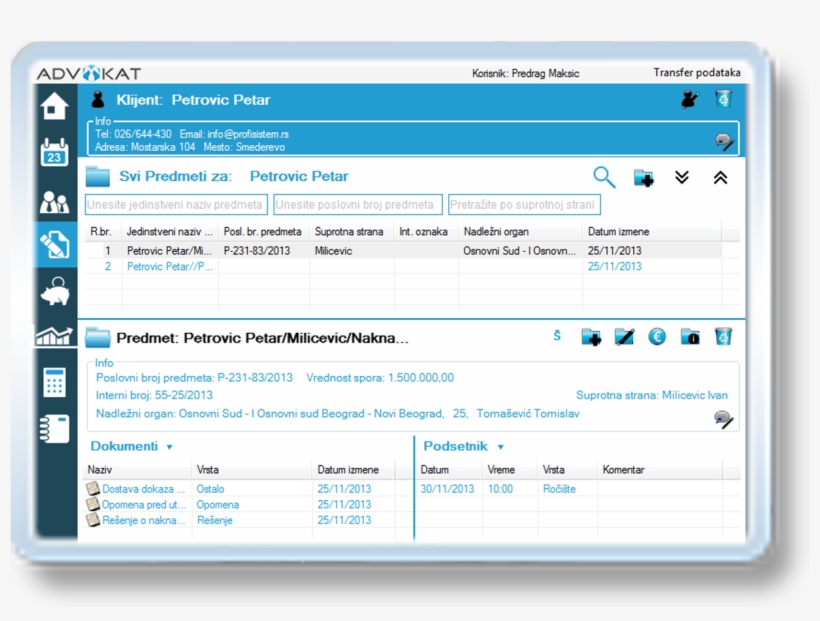Open the Podsetnik dropdown arrow

(x=500, y=447)
